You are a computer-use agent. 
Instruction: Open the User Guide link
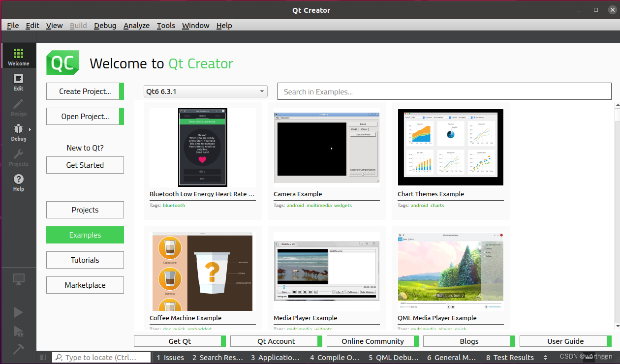click(x=565, y=341)
